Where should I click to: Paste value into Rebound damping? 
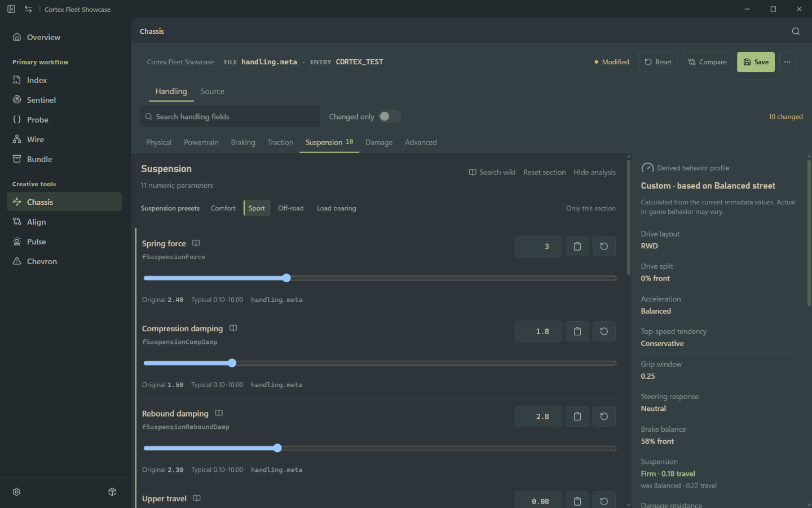click(577, 417)
